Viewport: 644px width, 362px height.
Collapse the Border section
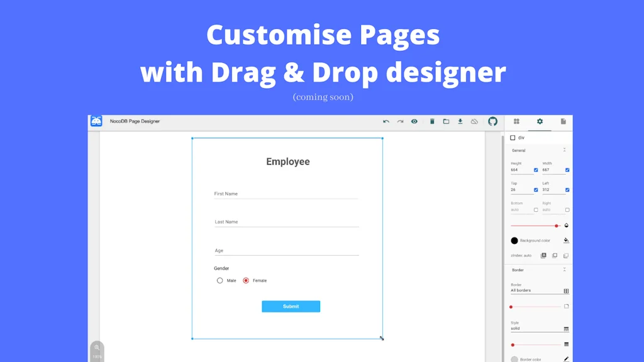click(x=564, y=270)
